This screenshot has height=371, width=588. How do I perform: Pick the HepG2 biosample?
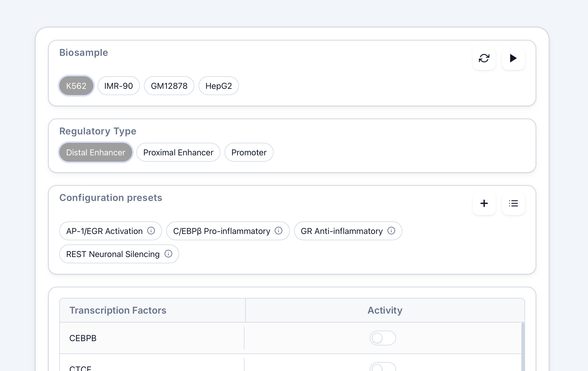point(218,86)
